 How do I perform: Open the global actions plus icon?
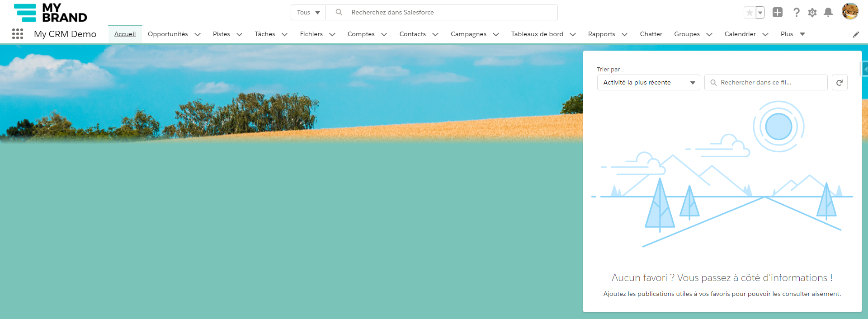coord(777,13)
